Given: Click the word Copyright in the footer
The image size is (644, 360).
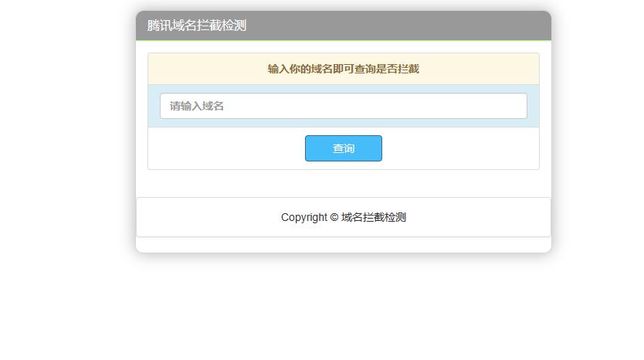Looking at the screenshot, I should tap(303, 217).
